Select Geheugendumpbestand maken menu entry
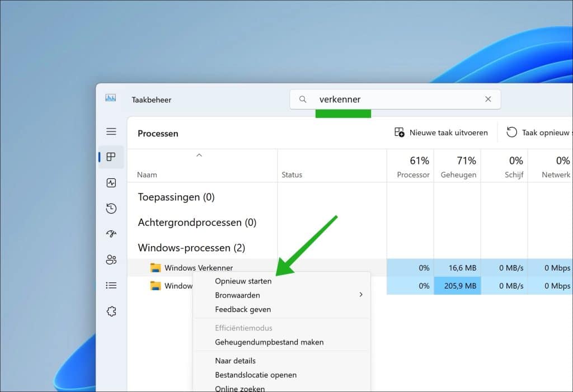Image resolution: width=573 pixels, height=392 pixels. pos(281,342)
